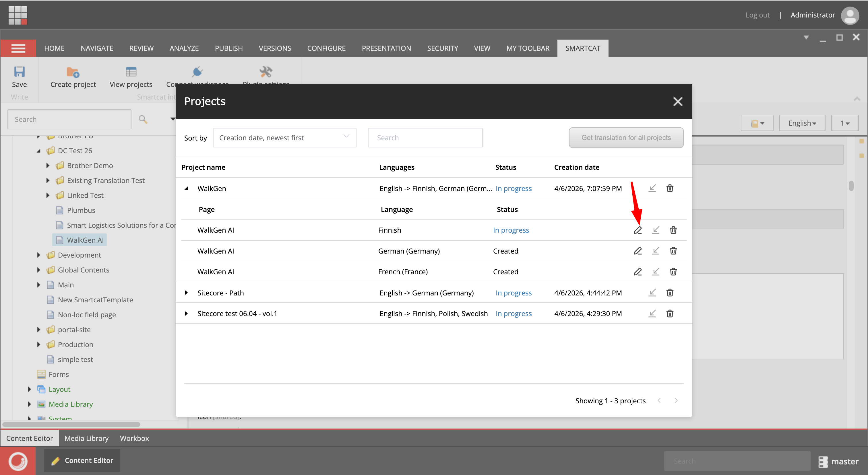Go to the previous projects page
This screenshot has height=475, width=868.
pyautogui.click(x=659, y=401)
